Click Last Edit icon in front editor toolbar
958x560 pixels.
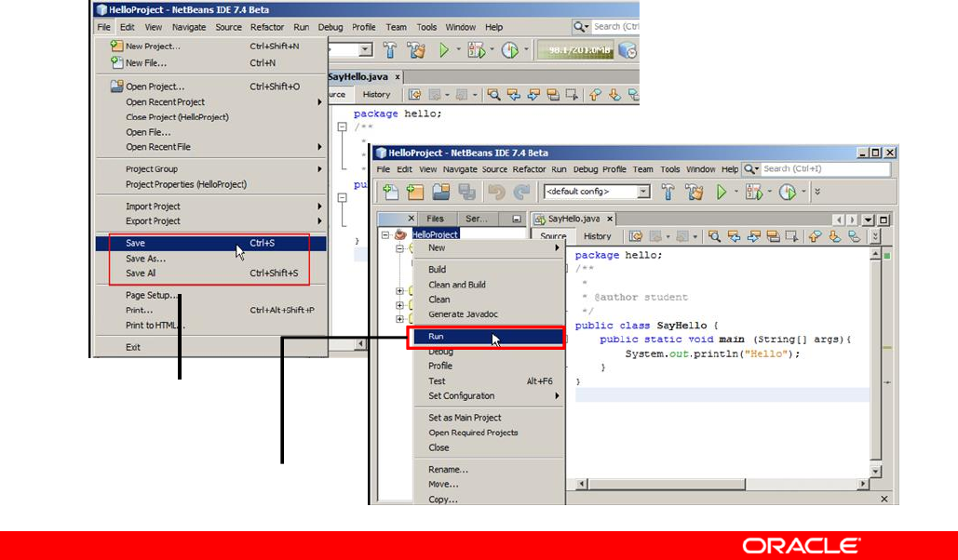pyautogui.click(x=636, y=235)
